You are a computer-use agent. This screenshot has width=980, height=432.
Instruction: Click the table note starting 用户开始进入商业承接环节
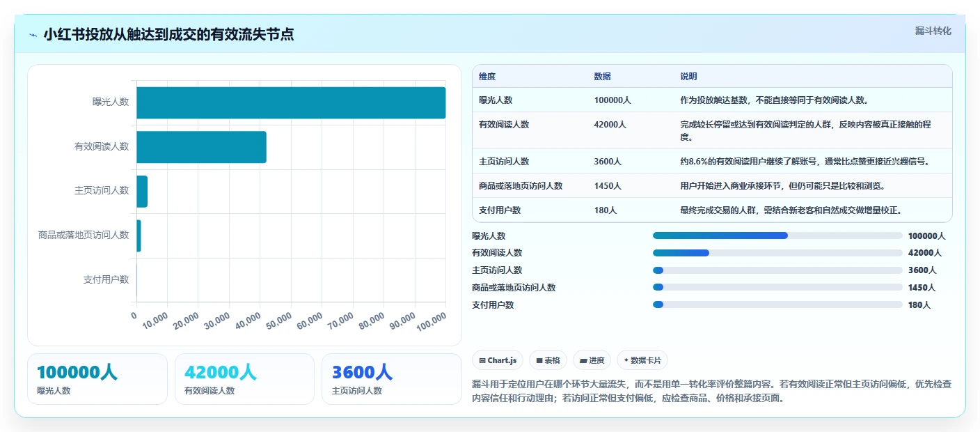pos(782,186)
